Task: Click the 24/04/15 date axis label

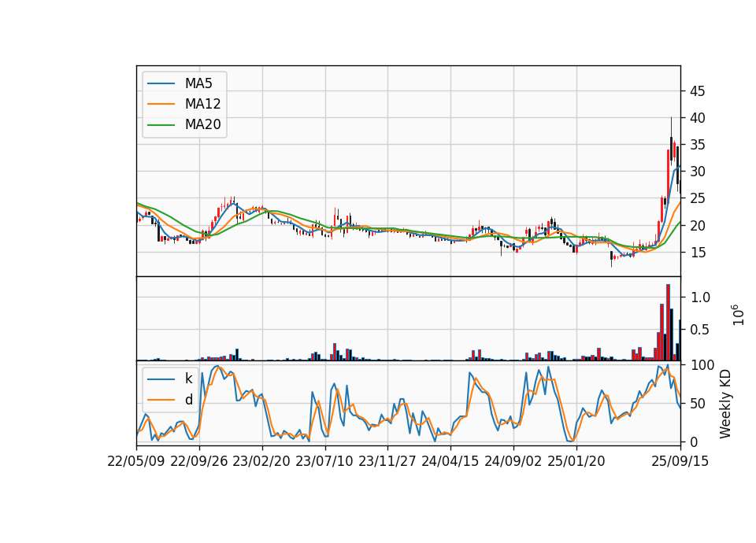Action: pyautogui.click(x=450, y=461)
